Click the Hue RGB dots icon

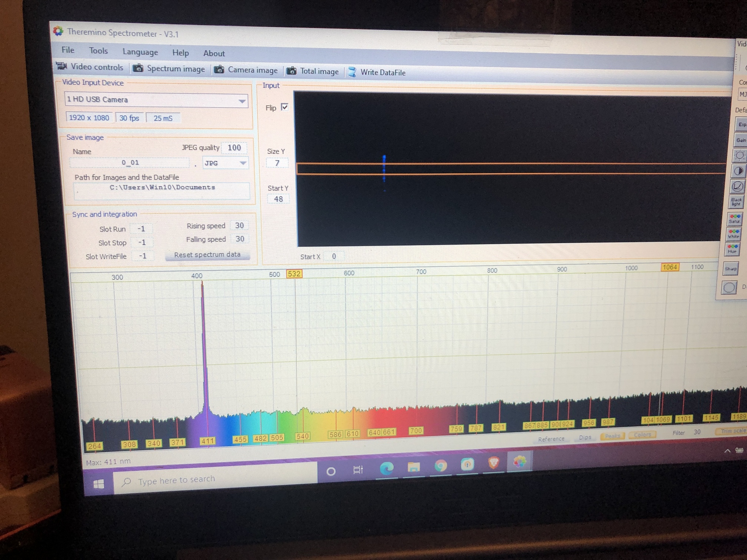(732, 249)
